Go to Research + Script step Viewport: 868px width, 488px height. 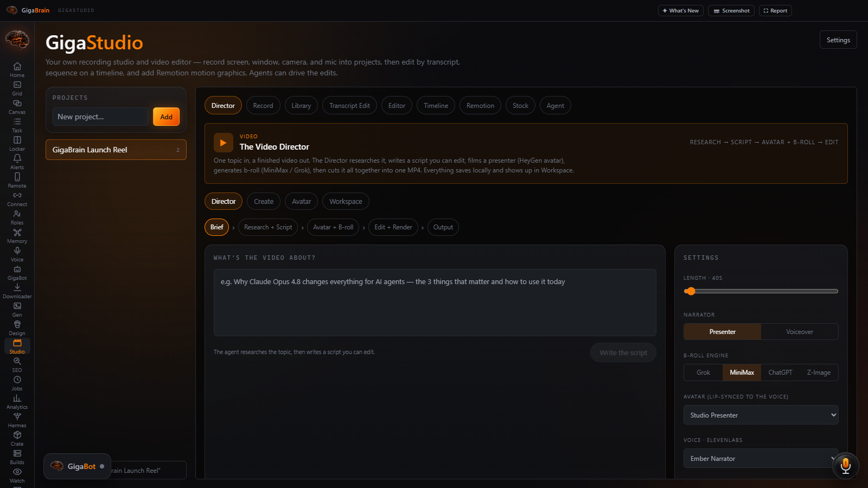pos(268,227)
